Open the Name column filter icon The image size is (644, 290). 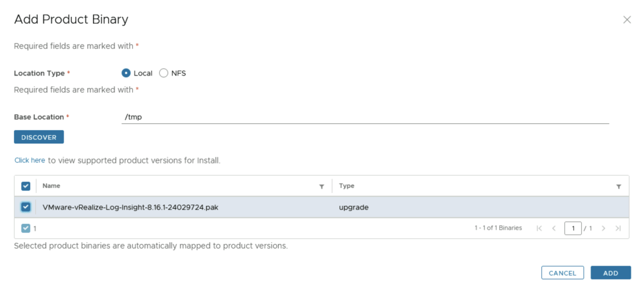pos(322,187)
